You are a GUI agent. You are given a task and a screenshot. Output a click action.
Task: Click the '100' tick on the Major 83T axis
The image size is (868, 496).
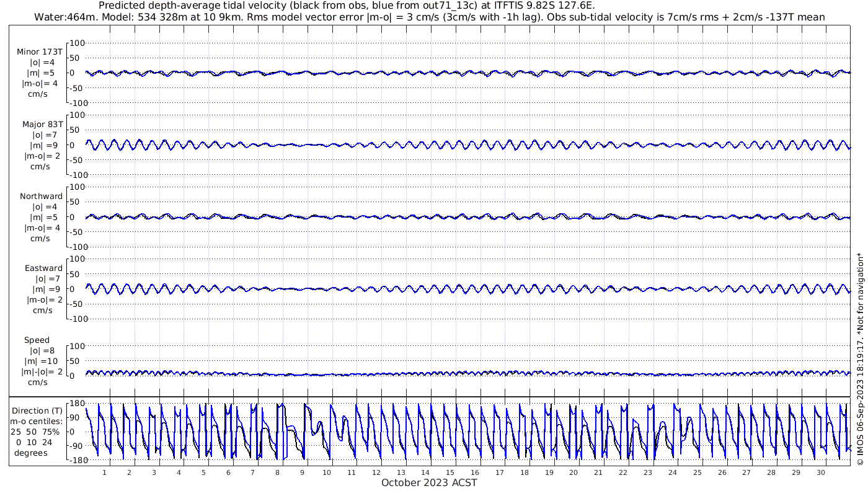pyautogui.click(x=77, y=115)
